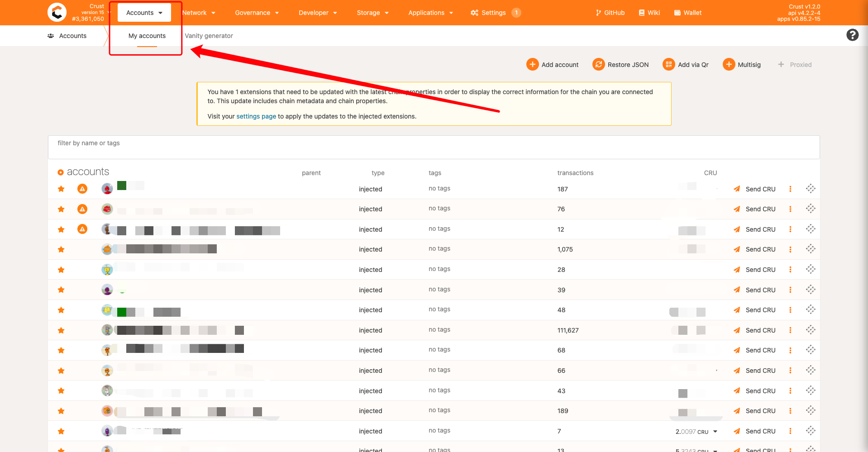Toggle favorite star for row with 111,627 transactions
The width and height of the screenshot is (868, 452).
pos(61,330)
